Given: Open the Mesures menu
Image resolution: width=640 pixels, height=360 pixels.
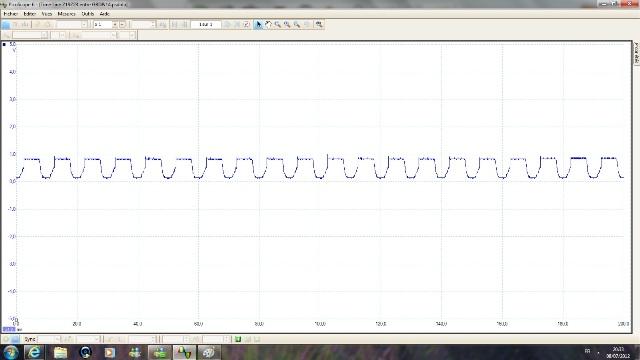Looking at the screenshot, I should coord(67,14).
